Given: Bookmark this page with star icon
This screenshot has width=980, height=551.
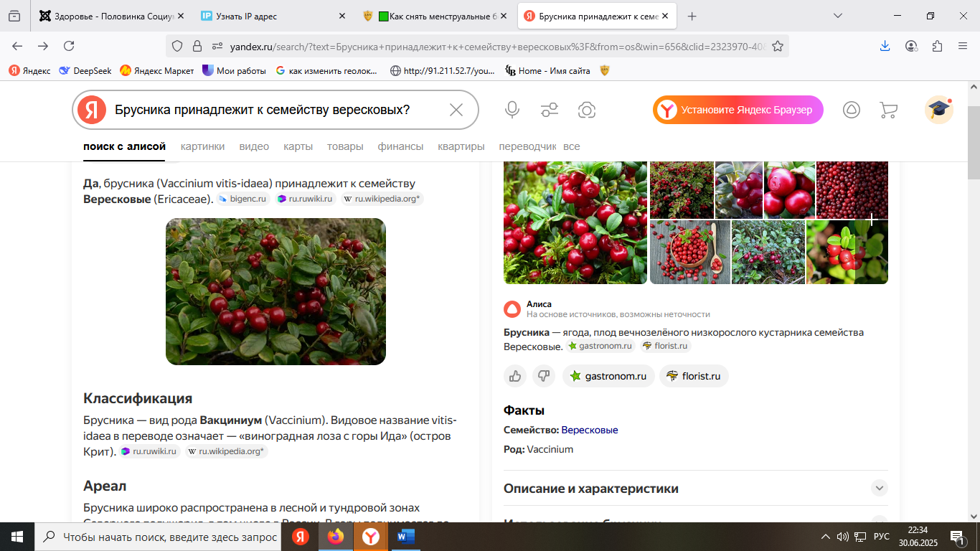Looking at the screenshot, I should pyautogui.click(x=777, y=46).
